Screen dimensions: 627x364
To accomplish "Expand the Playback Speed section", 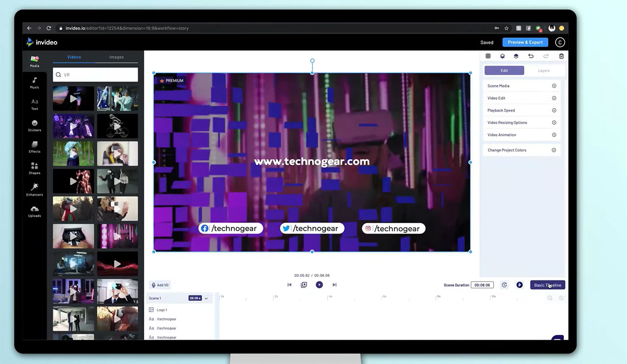I will coord(522,110).
